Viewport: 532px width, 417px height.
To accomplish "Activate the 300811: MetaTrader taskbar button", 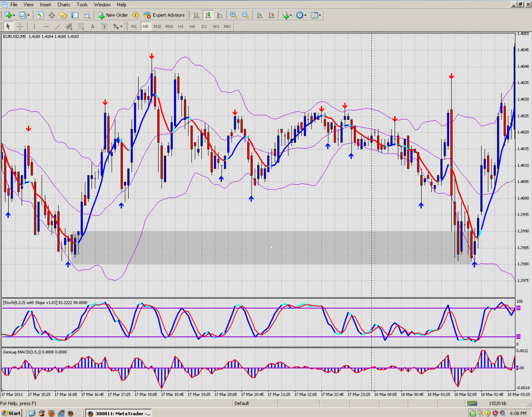I will tap(119, 413).
